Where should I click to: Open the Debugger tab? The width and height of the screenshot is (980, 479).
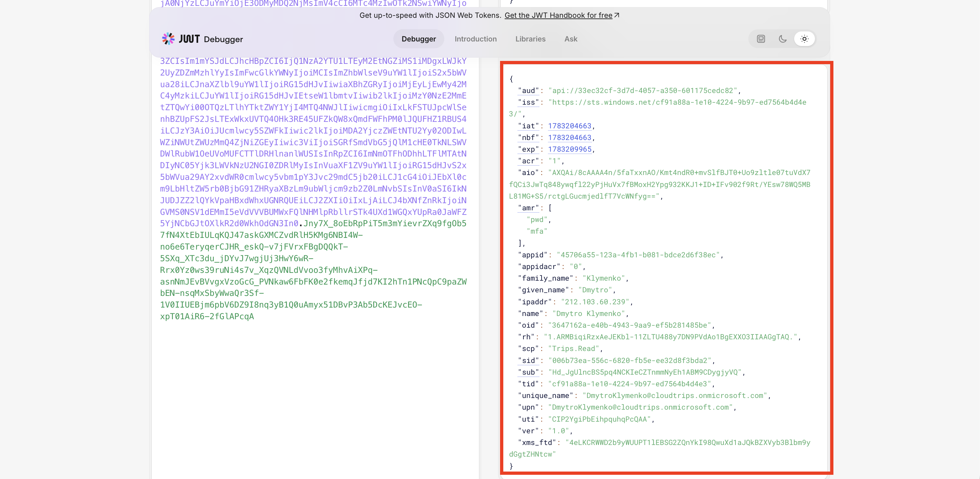click(418, 39)
